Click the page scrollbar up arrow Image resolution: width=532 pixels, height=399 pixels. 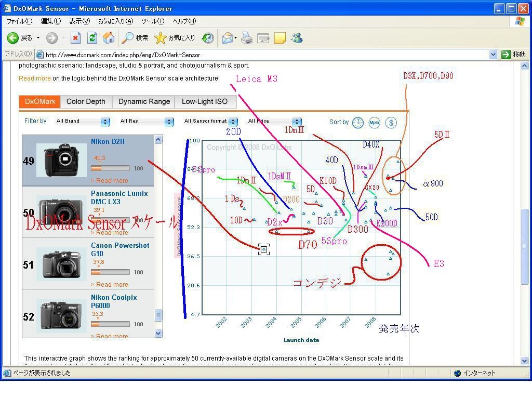pos(525,66)
